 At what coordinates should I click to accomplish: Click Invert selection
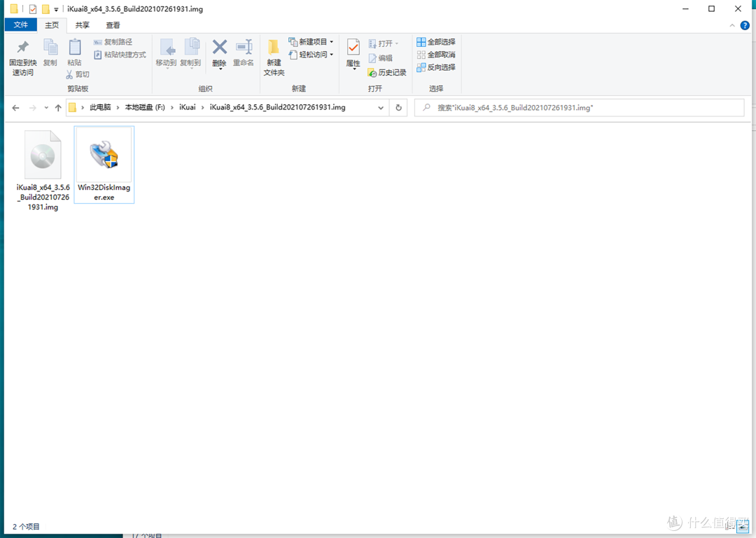point(436,67)
